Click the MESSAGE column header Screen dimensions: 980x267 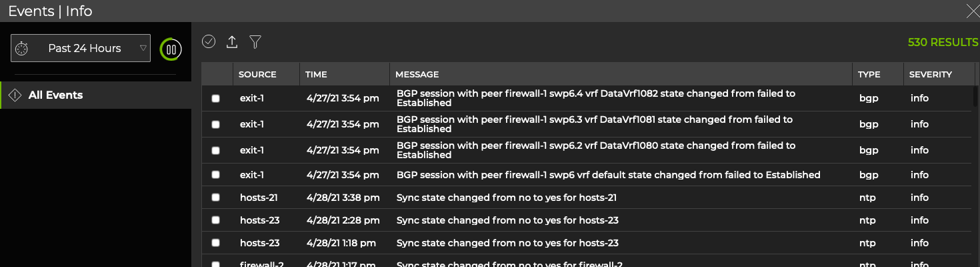(x=417, y=74)
